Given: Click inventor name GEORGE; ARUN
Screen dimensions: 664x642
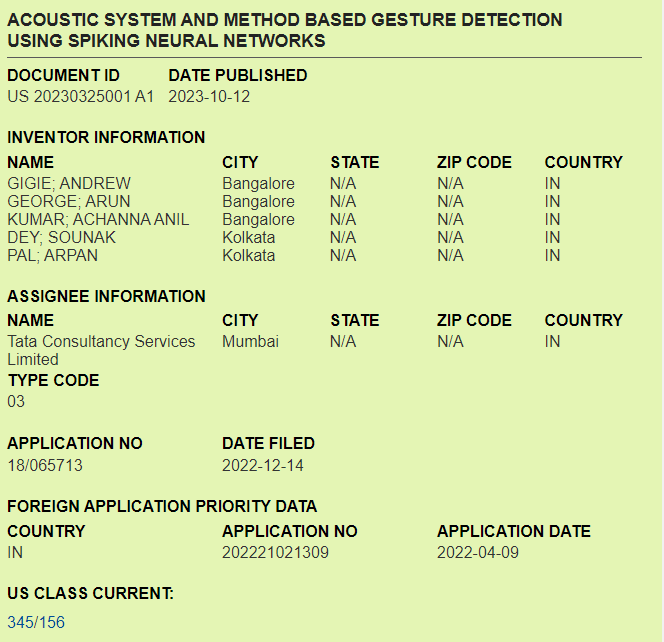Looking at the screenshot, I should tap(69, 202).
